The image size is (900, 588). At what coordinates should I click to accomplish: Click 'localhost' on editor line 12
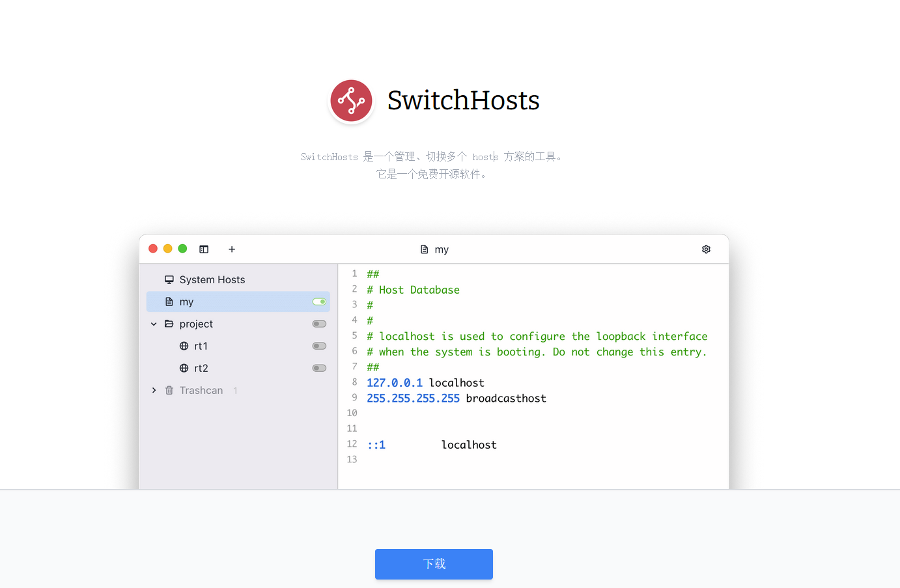tap(469, 445)
